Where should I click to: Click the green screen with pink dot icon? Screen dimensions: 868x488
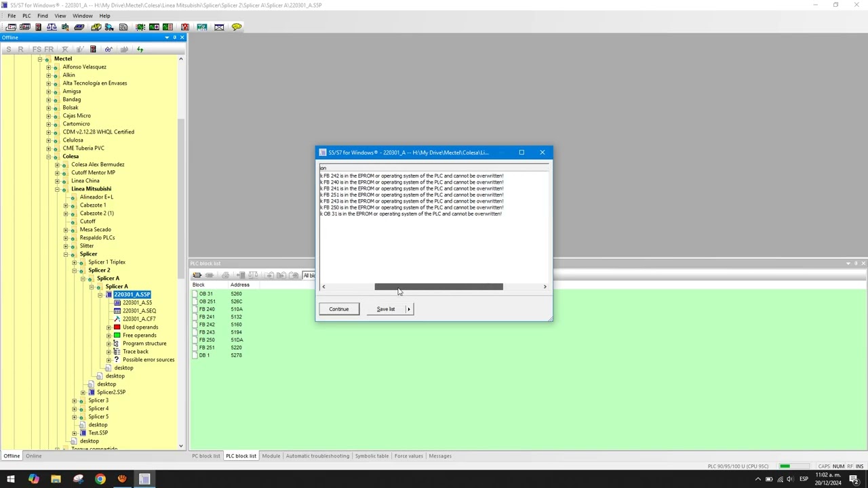tap(154, 27)
